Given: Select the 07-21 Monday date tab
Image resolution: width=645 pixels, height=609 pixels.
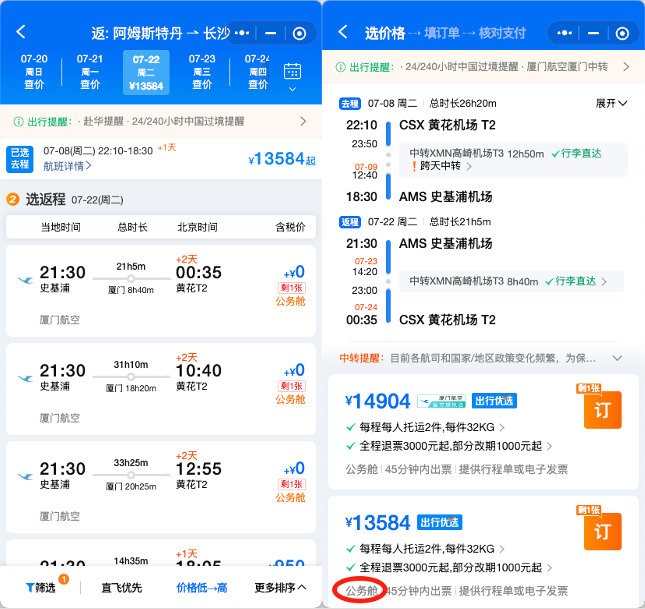Looking at the screenshot, I should click(x=90, y=72).
